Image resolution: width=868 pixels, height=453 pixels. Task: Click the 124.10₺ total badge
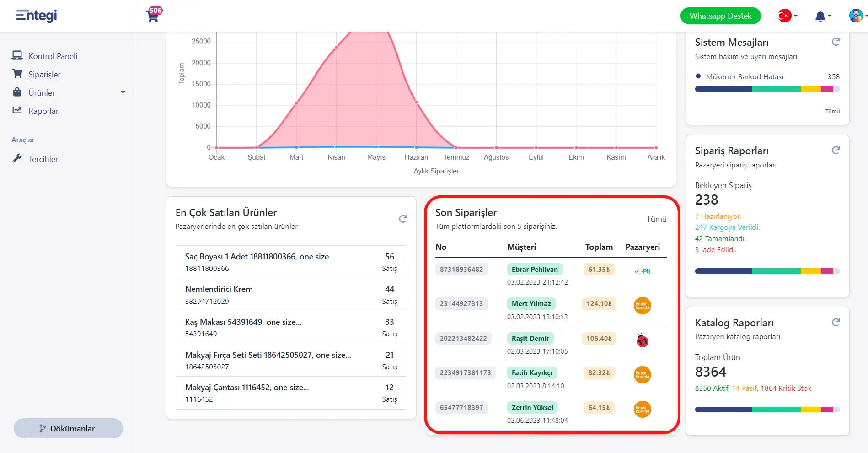[599, 303]
